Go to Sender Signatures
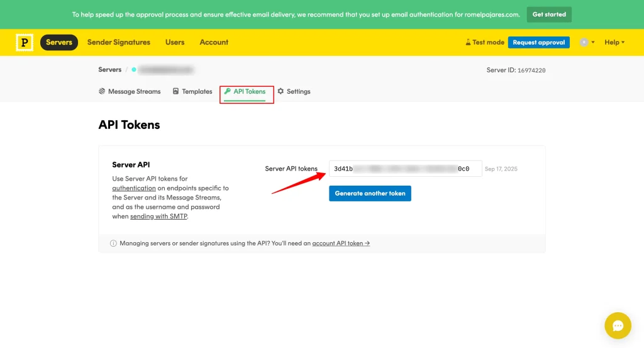Image resolution: width=644 pixels, height=348 pixels. (x=118, y=42)
